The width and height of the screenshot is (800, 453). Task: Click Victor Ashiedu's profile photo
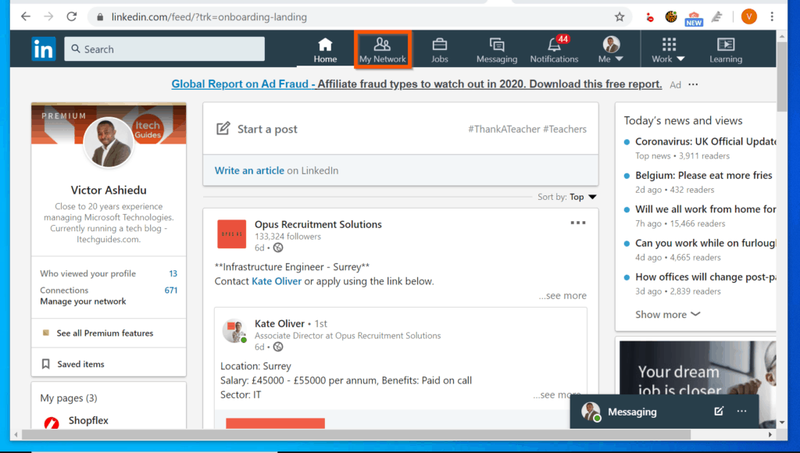coord(109,143)
